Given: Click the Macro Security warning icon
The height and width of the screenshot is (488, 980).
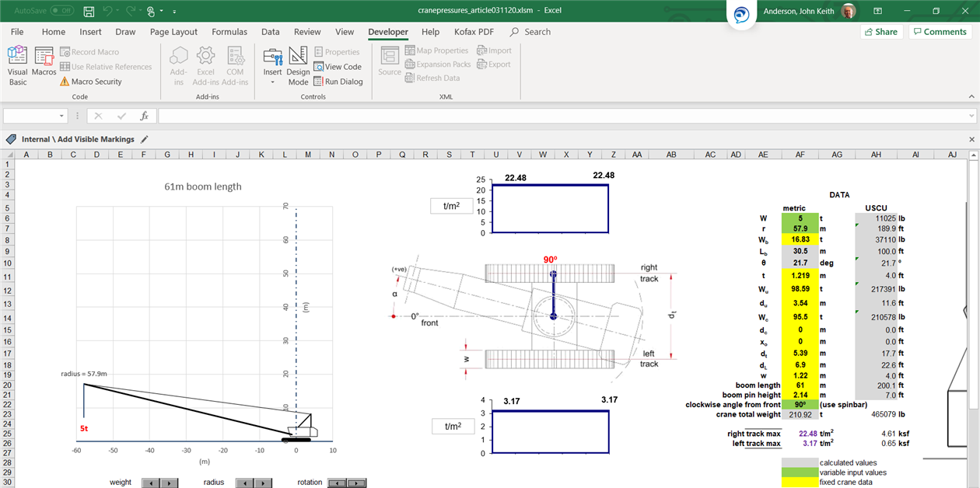Looking at the screenshot, I should pos(65,82).
